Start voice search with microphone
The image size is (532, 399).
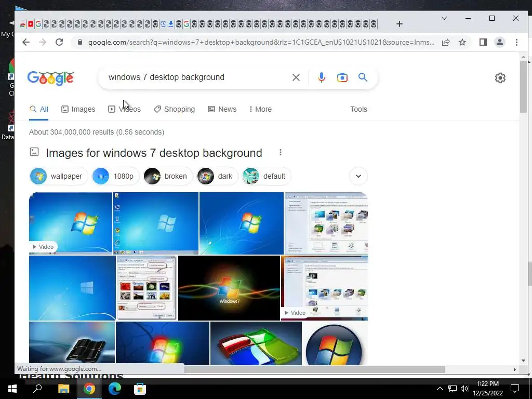(x=321, y=77)
